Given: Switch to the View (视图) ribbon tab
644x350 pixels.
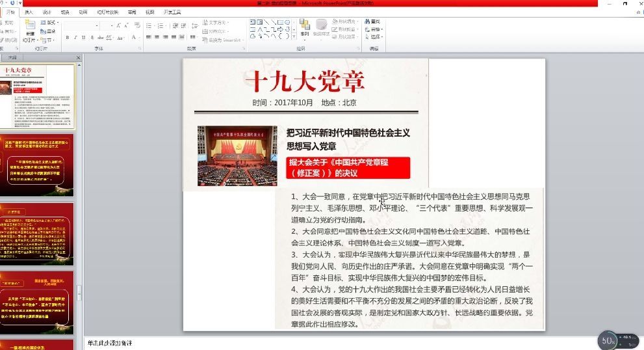Looking at the screenshot, I should [x=150, y=12].
